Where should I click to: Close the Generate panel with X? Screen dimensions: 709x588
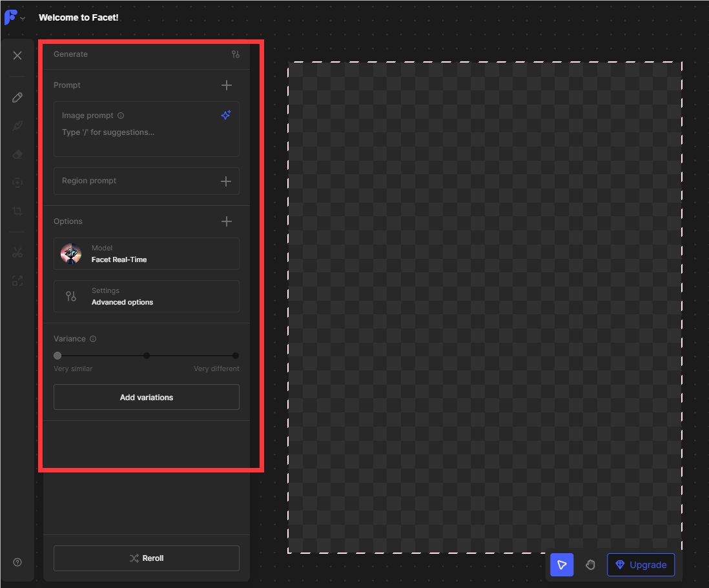(x=17, y=56)
